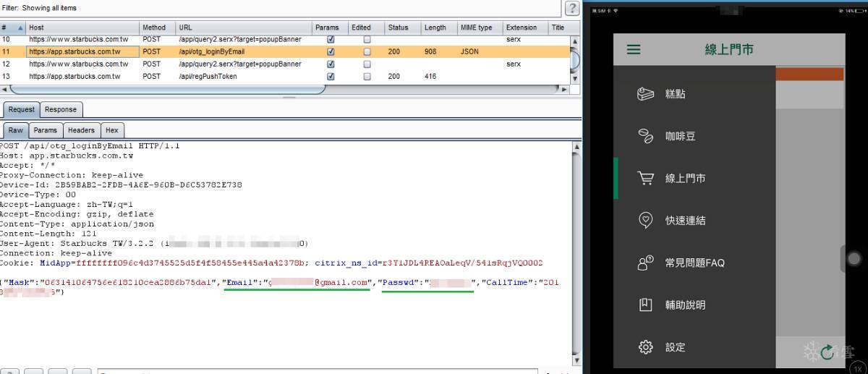
Task: Click row 10 serx extension cell
Action: [x=514, y=39]
